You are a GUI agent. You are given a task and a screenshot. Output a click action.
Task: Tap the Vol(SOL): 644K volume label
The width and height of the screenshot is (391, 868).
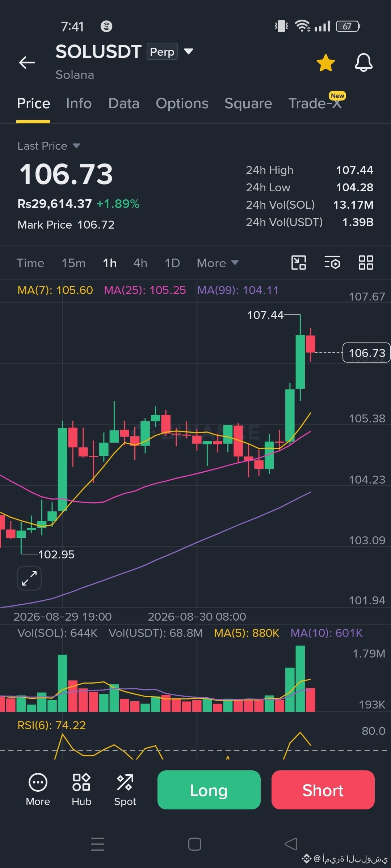[x=58, y=633]
